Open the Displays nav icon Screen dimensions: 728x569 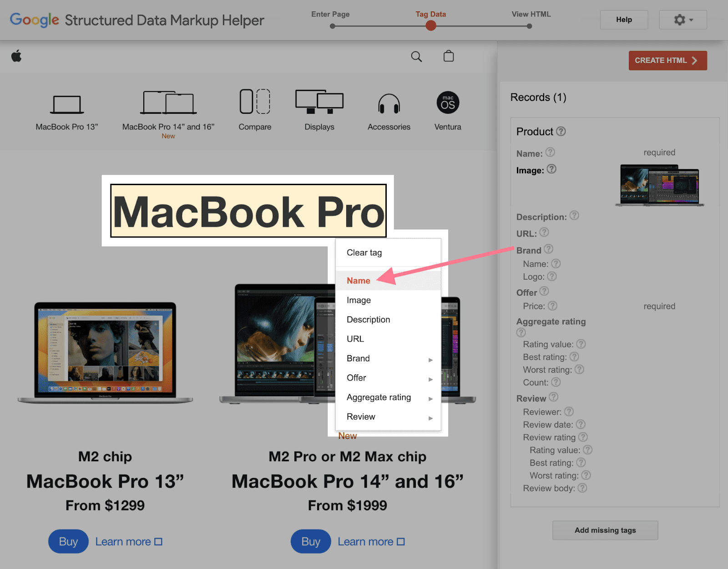coord(319,101)
